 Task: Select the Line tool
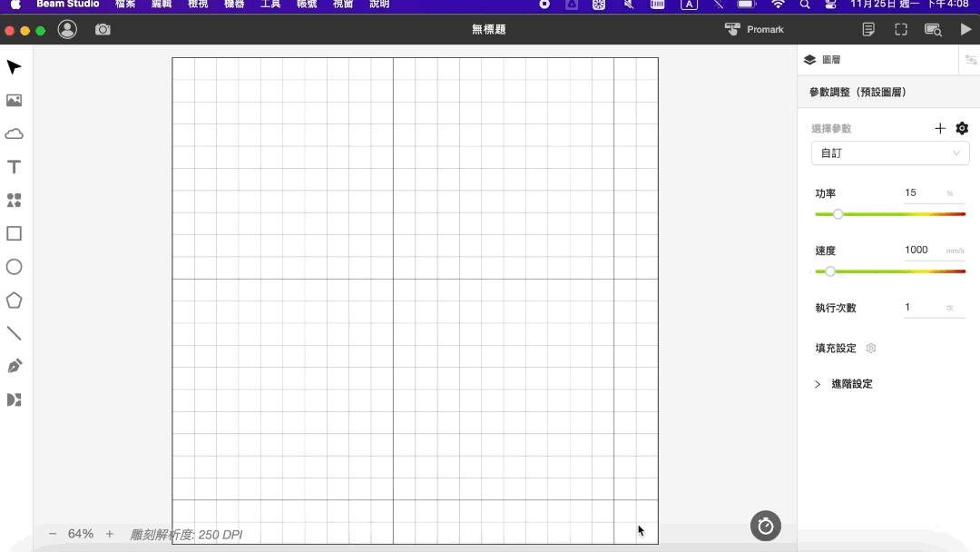14,333
